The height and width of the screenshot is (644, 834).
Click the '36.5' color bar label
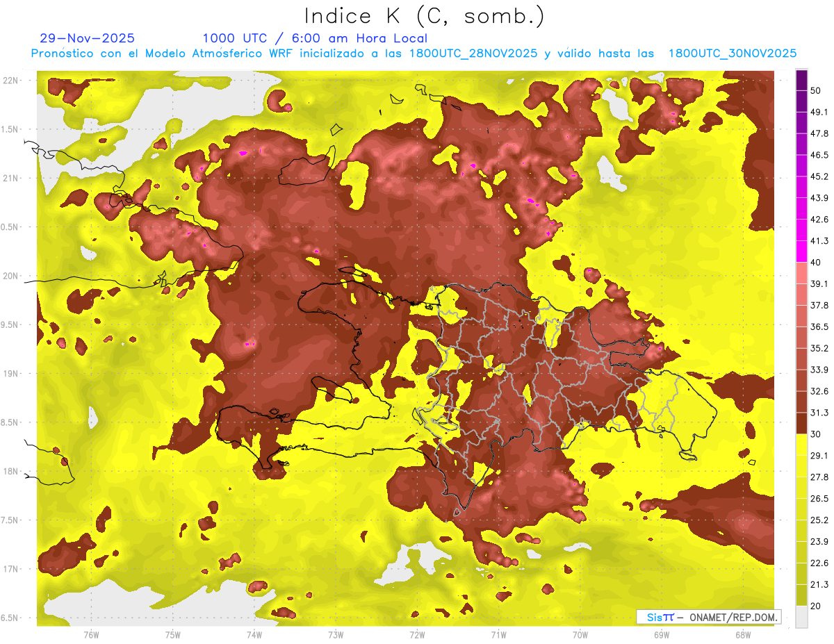point(819,327)
